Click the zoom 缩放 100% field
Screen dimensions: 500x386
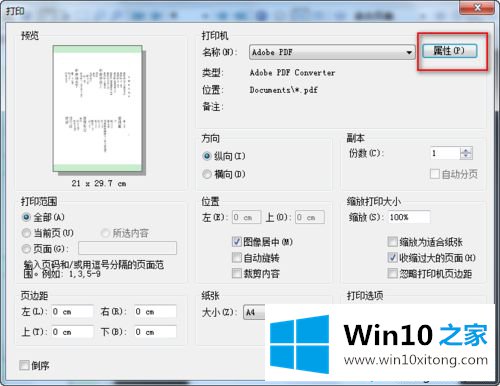[409, 217]
